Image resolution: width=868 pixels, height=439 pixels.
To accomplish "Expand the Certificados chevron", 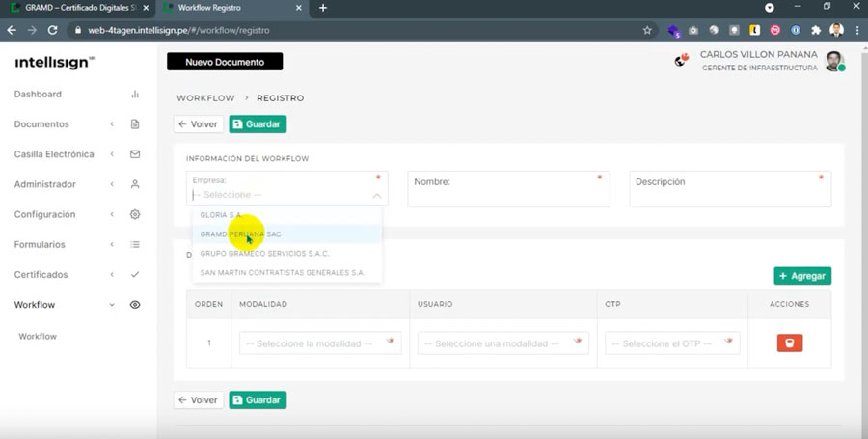I will click(x=112, y=275).
